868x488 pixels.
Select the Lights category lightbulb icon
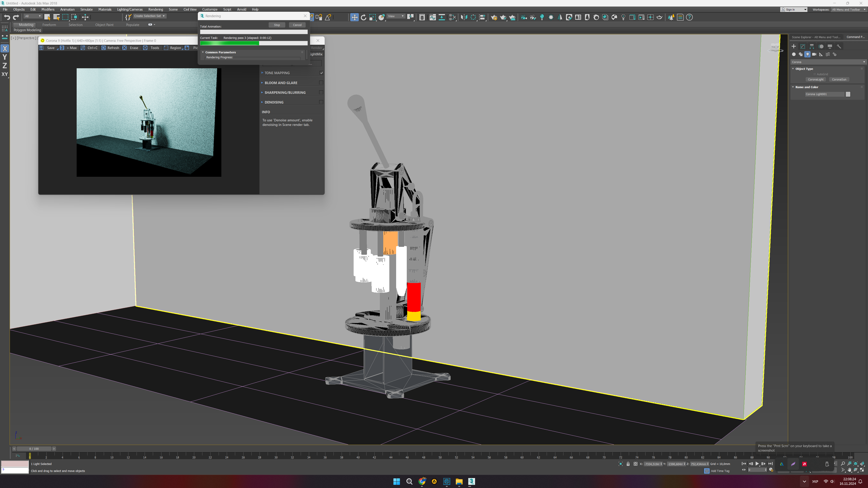[807, 54]
